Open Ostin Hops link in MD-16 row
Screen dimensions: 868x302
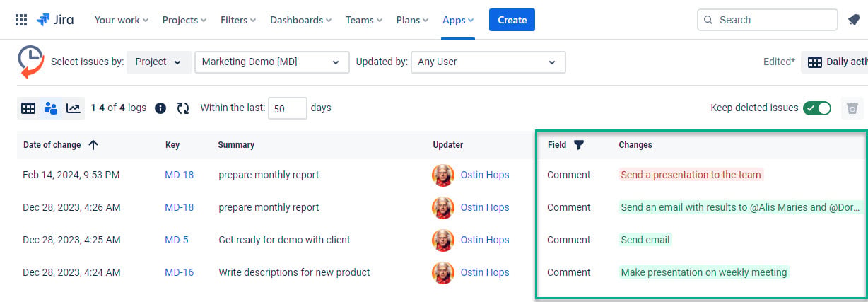point(485,272)
